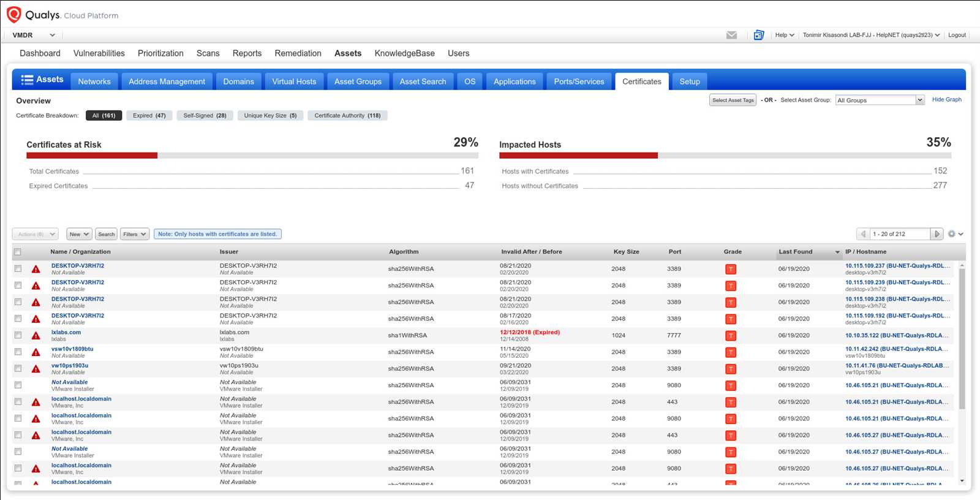Click the Certificates at Risk progress bar
Screen dimensions: 980x500
[252, 156]
